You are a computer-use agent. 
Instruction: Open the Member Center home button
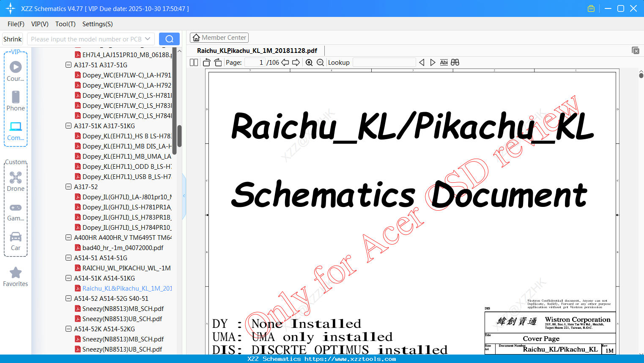219,38
